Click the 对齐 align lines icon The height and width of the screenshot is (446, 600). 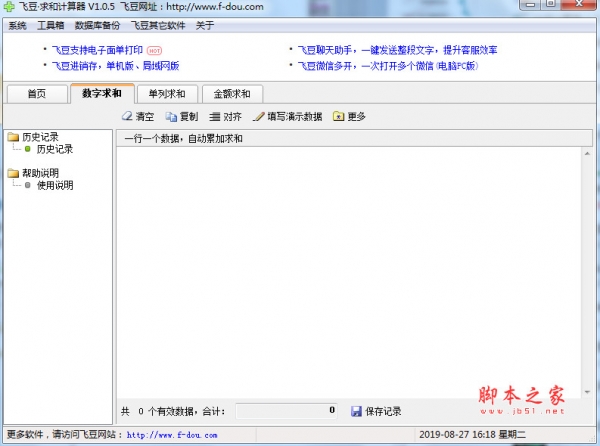coord(215,117)
